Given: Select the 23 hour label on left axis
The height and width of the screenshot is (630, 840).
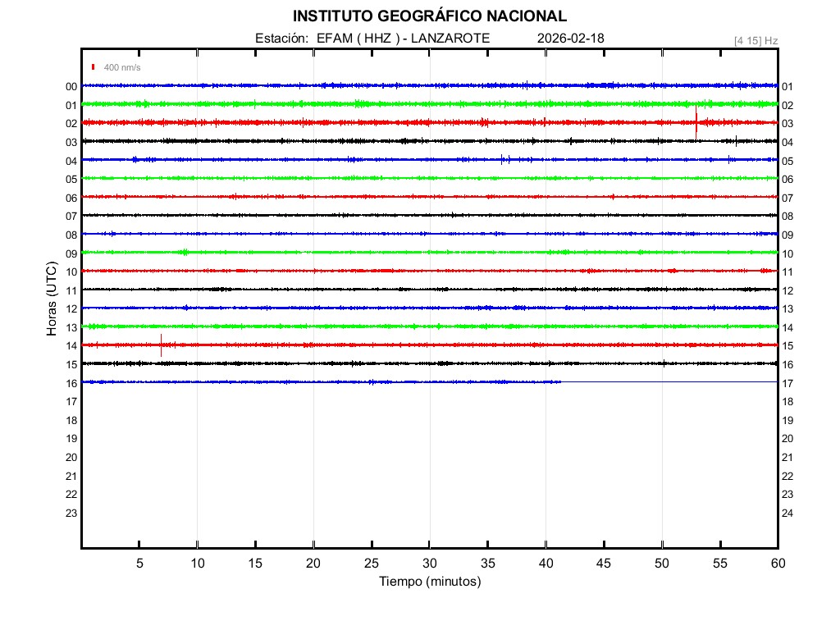Looking at the screenshot, I should coord(71,513).
